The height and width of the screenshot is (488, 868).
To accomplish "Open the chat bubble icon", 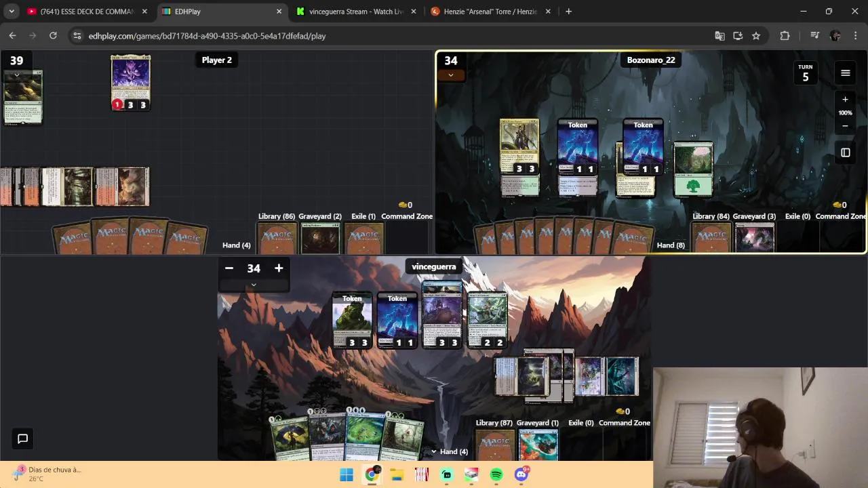I will pyautogui.click(x=22, y=439).
